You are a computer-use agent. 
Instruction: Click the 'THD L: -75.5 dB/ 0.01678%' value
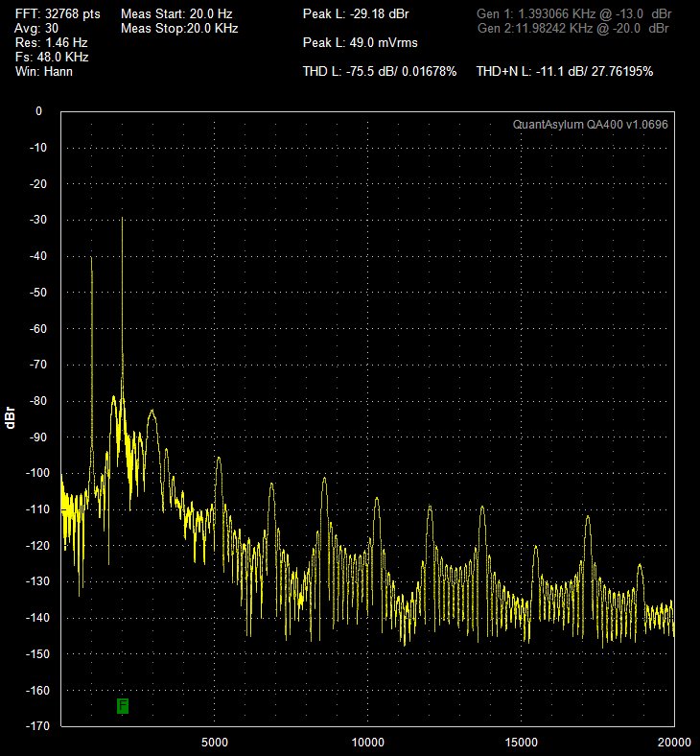click(380, 71)
